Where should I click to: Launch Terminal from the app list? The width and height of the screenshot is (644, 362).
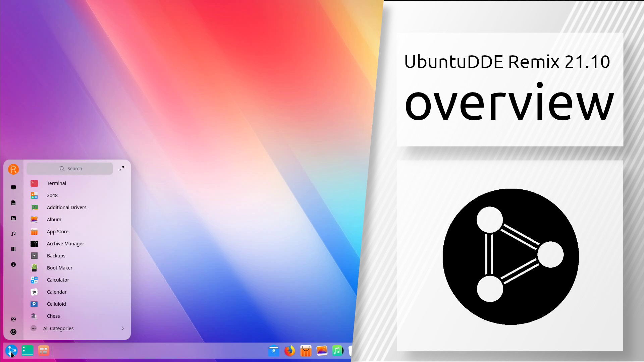56,183
